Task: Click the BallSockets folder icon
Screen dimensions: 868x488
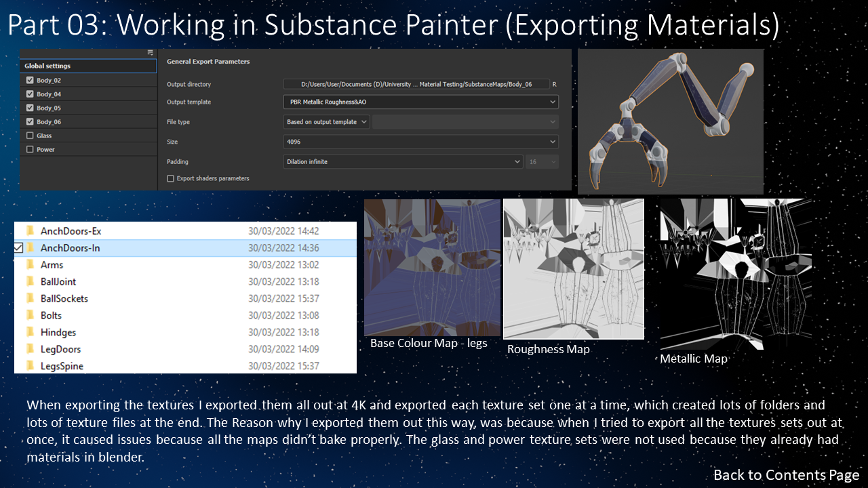Action: click(x=30, y=298)
